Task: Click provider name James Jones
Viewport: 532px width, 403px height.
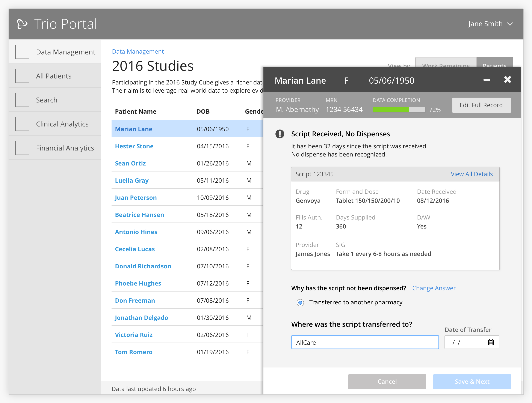Action: point(313,254)
